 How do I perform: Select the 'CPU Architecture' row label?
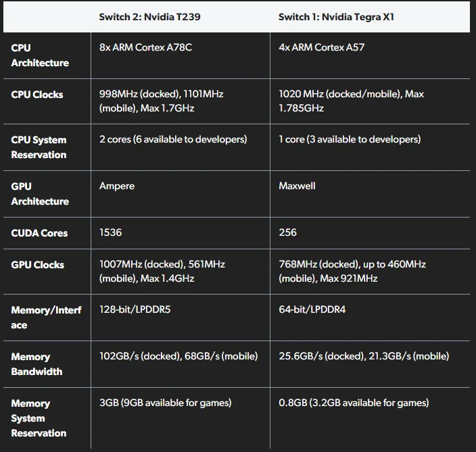pos(40,55)
